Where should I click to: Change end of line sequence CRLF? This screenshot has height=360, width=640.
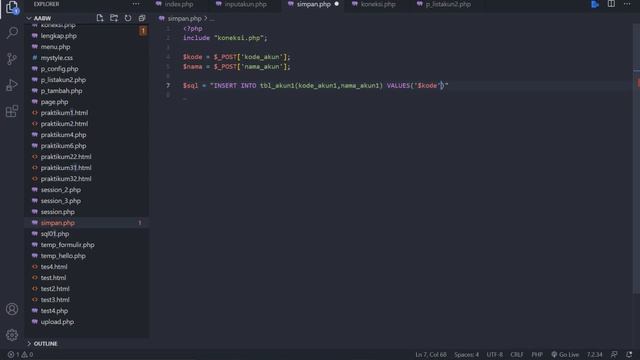click(517, 355)
